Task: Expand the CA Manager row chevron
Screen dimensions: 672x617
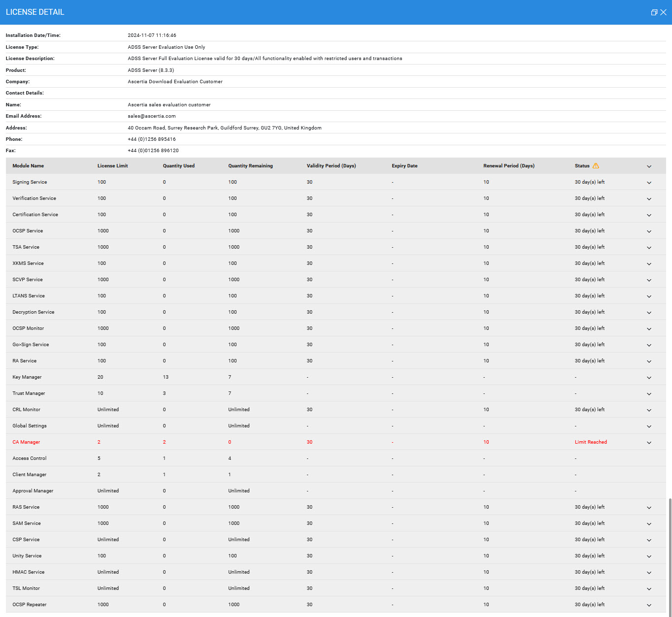Action: 649,443
